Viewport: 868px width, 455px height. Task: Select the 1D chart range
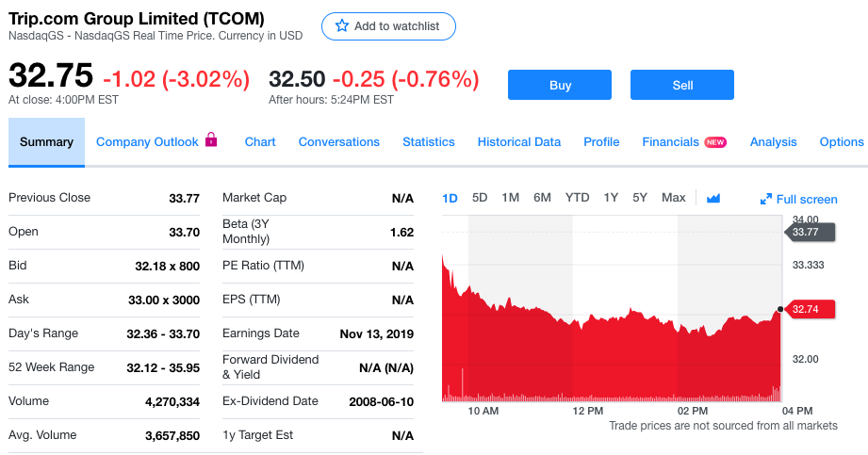tap(450, 198)
